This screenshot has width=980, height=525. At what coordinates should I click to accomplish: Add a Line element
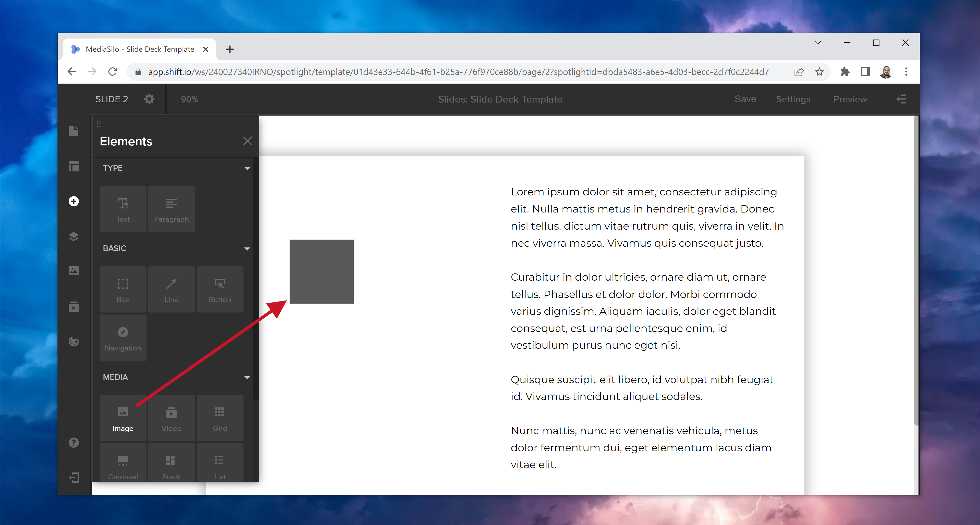(x=171, y=289)
